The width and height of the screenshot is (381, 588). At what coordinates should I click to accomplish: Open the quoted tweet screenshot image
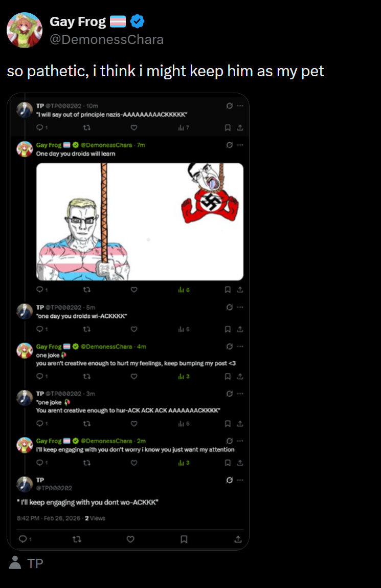point(128,321)
